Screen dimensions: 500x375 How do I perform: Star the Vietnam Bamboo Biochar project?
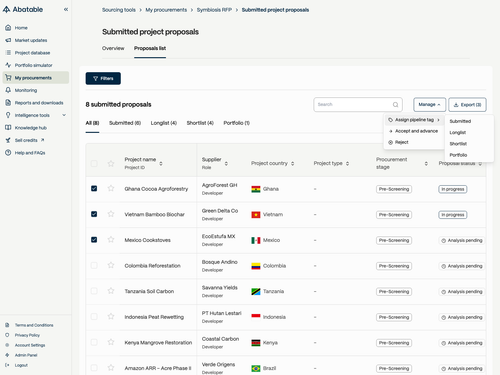click(x=111, y=214)
